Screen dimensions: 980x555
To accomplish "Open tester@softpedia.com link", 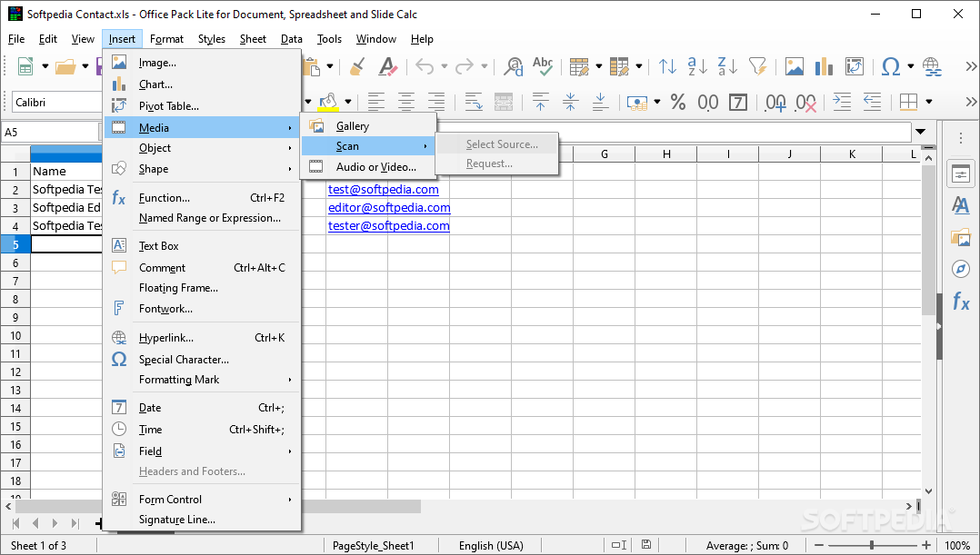I will point(389,225).
